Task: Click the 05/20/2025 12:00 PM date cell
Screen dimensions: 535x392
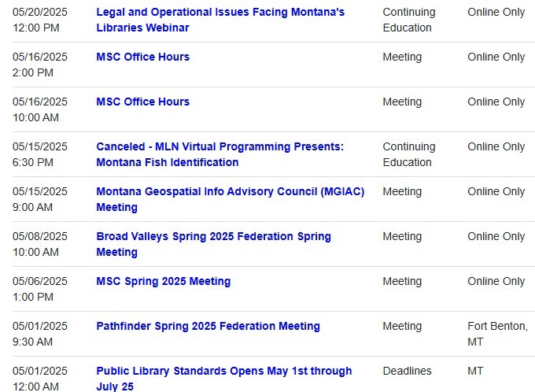Action: coord(40,20)
